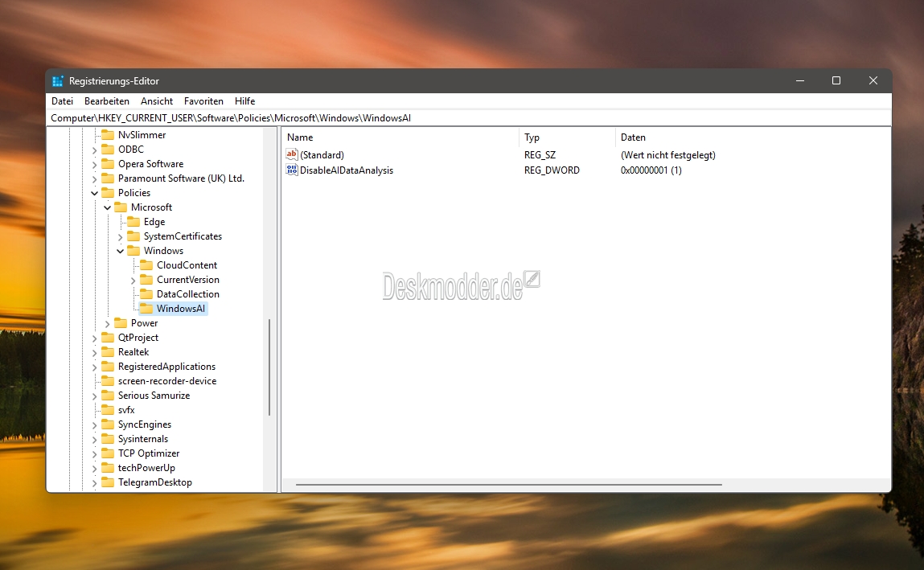Expand the TelegramDesktop key
Image resolution: width=924 pixels, height=570 pixels.
pyautogui.click(x=94, y=483)
